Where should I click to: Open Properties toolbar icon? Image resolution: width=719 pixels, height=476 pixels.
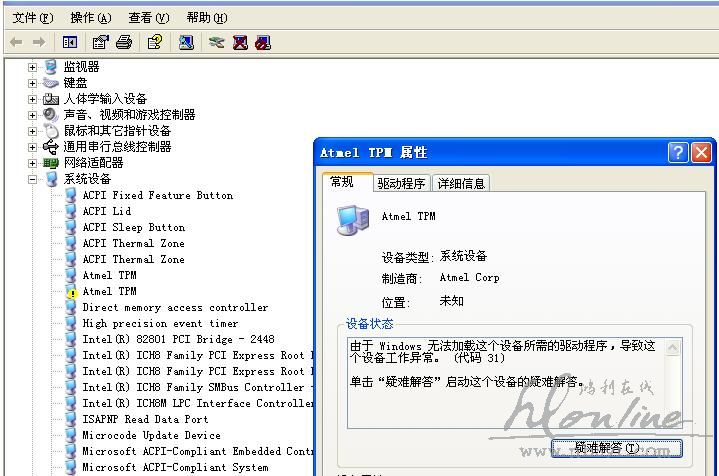click(101, 43)
